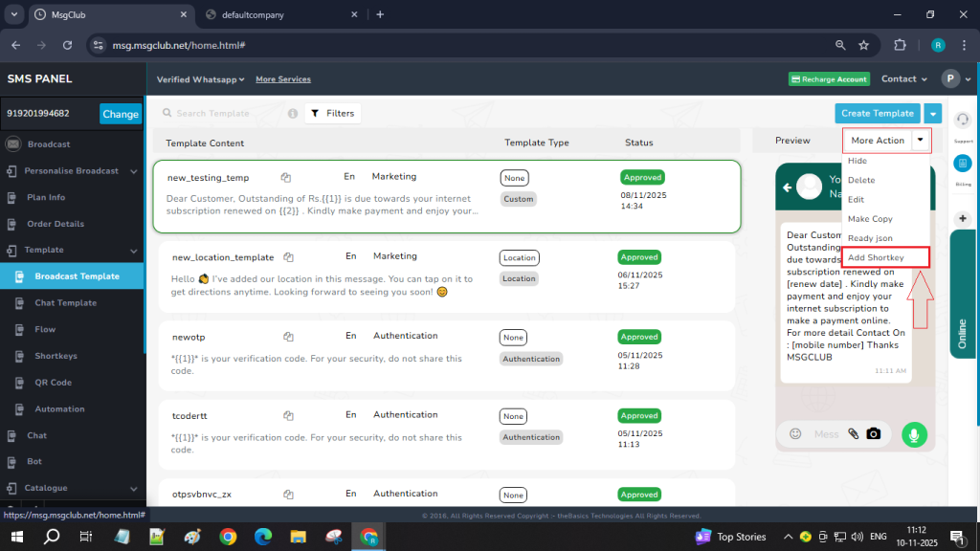
Task: Expand the More Action dropdown arrow
Action: 921,141
